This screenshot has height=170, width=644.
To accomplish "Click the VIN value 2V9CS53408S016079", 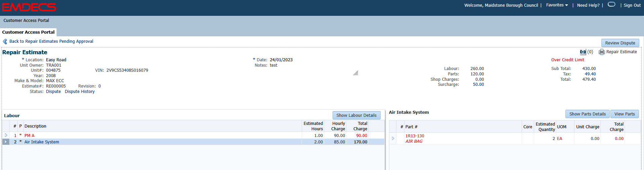I will pos(127,70).
